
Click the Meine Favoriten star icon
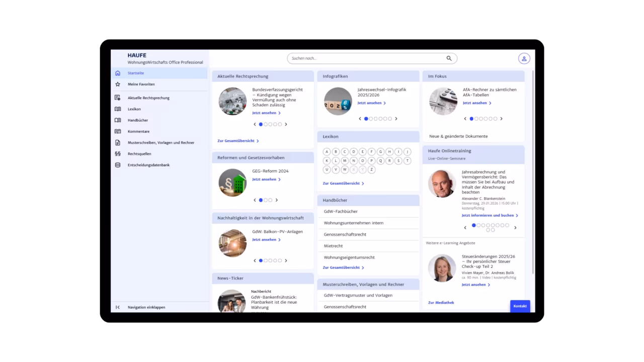(118, 84)
